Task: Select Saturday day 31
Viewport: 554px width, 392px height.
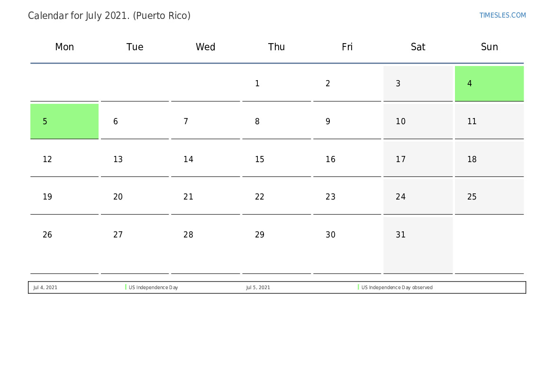Action: coord(418,246)
